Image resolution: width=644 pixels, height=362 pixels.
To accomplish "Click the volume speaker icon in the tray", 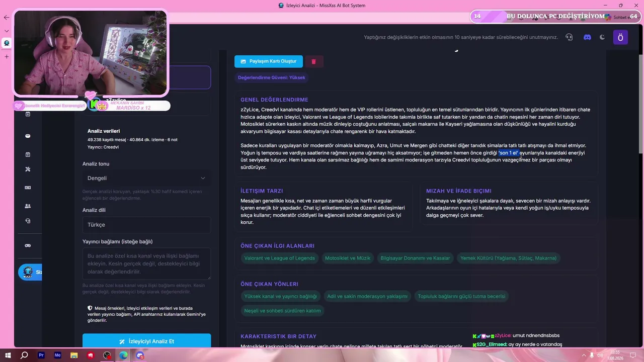I will point(600,355).
